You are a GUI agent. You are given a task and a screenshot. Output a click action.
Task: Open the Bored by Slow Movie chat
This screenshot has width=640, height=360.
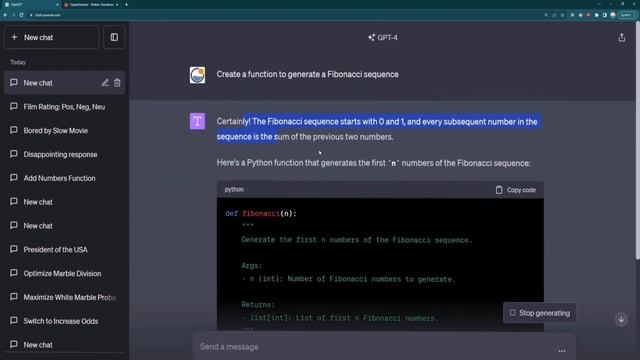[x=64, y=131]
